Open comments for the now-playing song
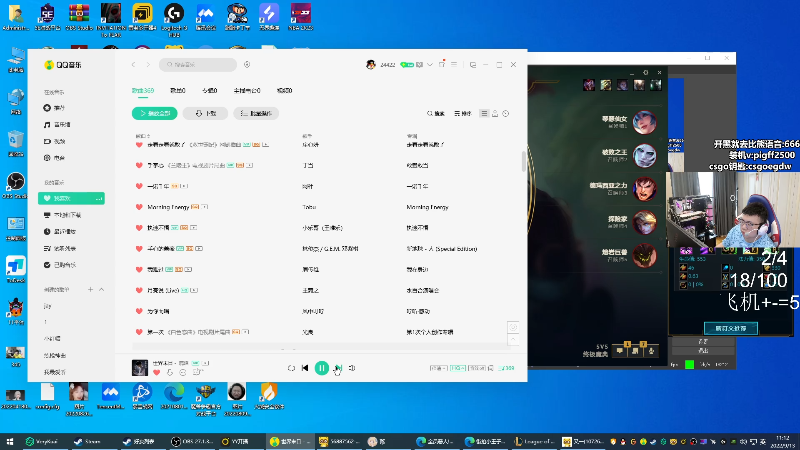The height and width of the screenshot is (450, 800). click(x=183, y=372)
